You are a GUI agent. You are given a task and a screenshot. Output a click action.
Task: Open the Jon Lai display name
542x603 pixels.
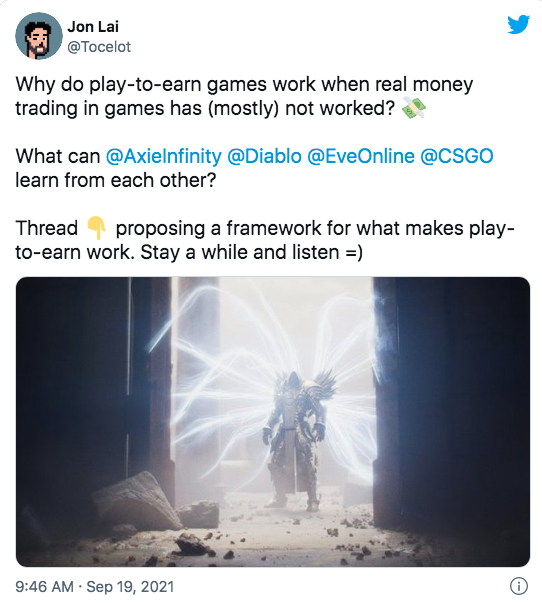(93, 27)
